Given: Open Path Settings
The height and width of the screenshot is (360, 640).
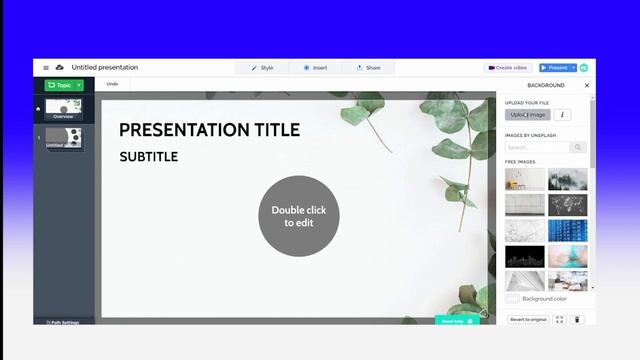Looking at the screenshot, I should tap(63, 322).
